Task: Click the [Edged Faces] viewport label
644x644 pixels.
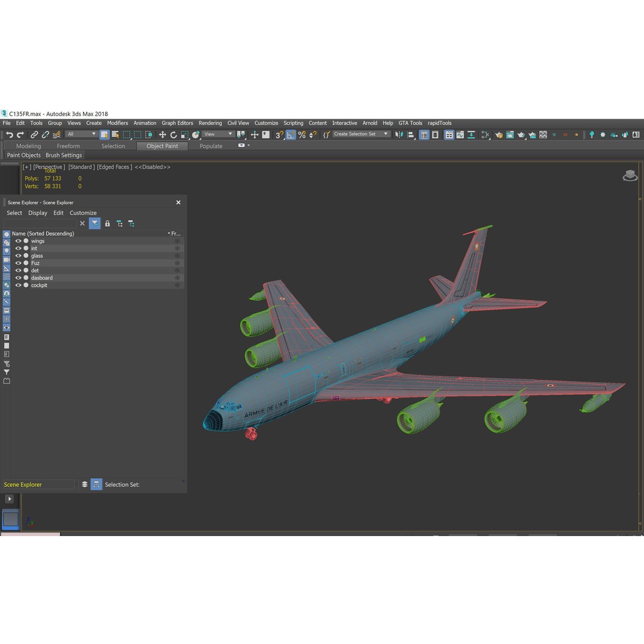Action: point(114,167)
